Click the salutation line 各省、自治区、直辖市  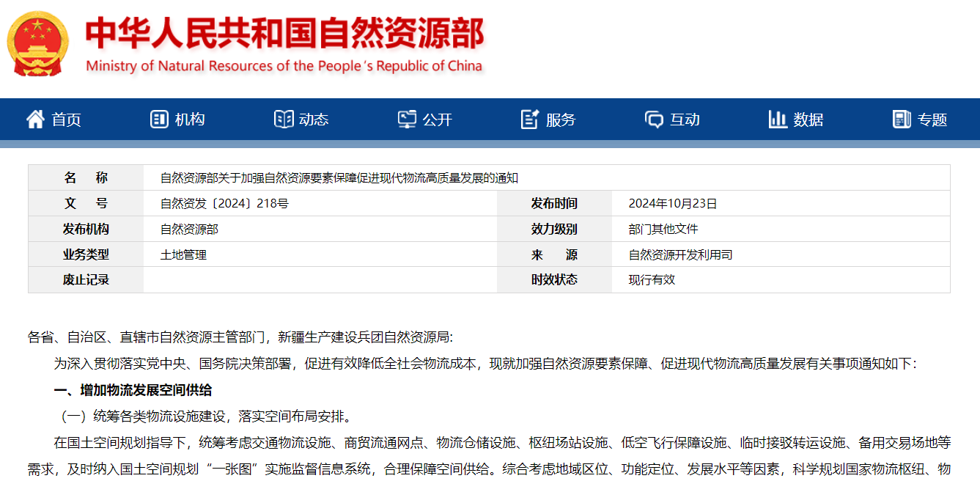pos(240,337)
